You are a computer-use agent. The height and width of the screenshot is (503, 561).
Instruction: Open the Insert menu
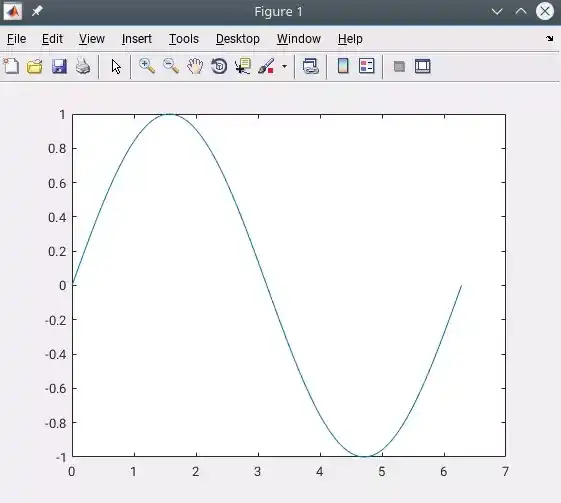click(137, 39)
